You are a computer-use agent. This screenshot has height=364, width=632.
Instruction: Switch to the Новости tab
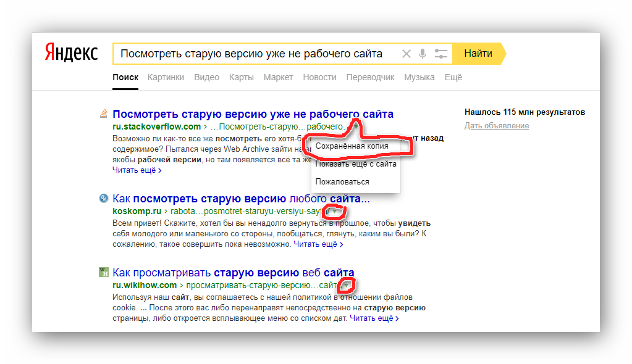(319, 77)
